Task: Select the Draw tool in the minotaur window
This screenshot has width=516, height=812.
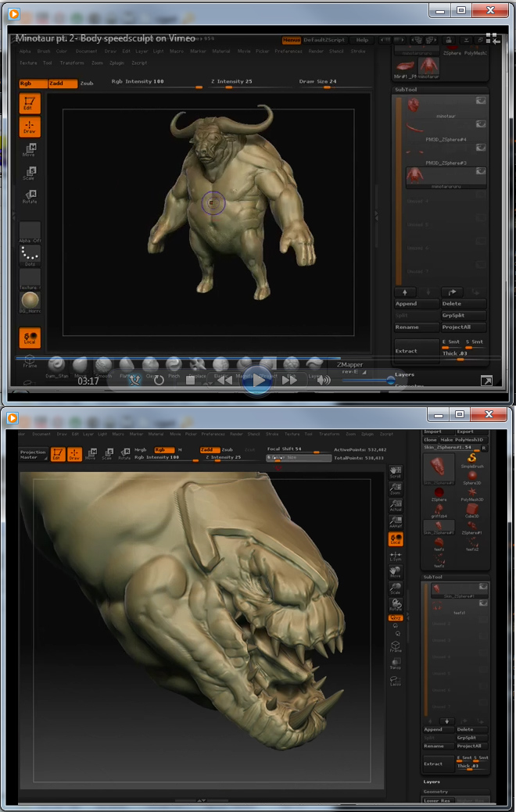Action: [x=30, y=127]
